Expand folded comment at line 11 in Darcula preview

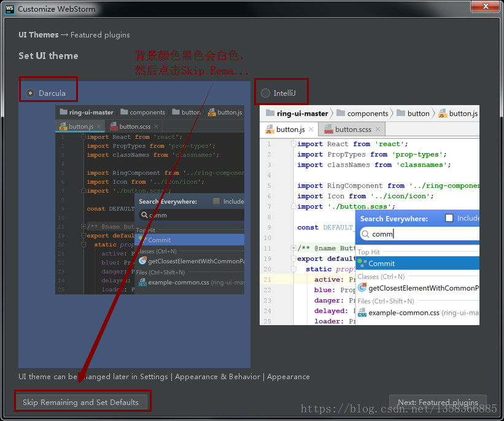coord(83,226)
